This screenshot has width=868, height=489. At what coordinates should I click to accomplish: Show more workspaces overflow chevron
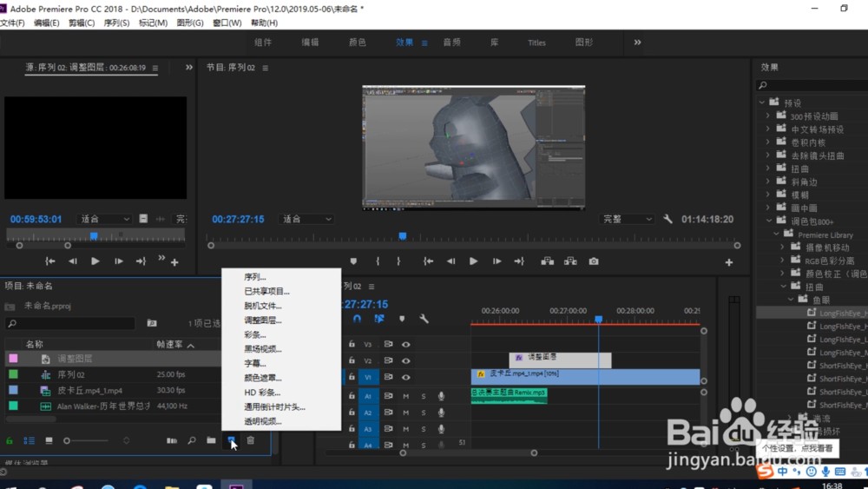click(637, 42)
